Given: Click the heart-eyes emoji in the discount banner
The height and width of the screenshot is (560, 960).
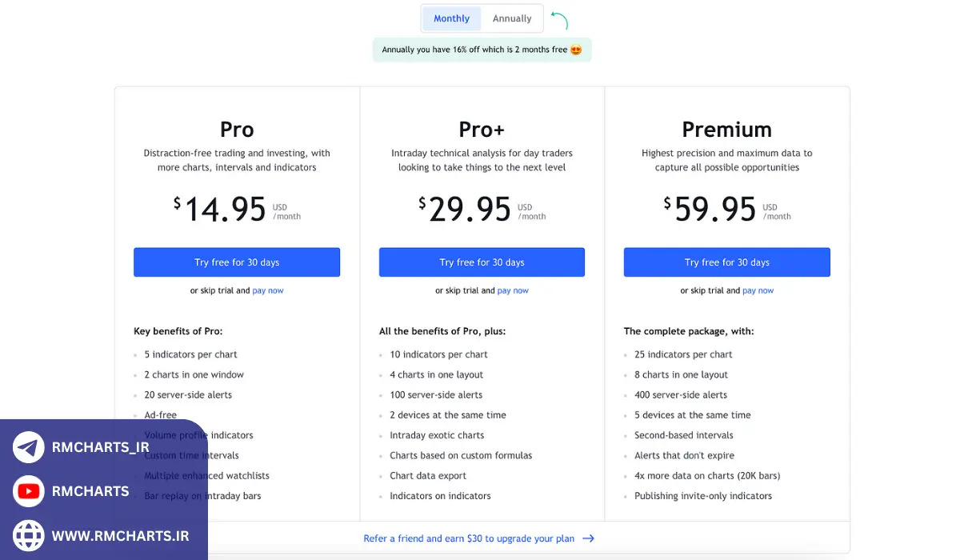Looking at the screenshot, I should [576, 50].
